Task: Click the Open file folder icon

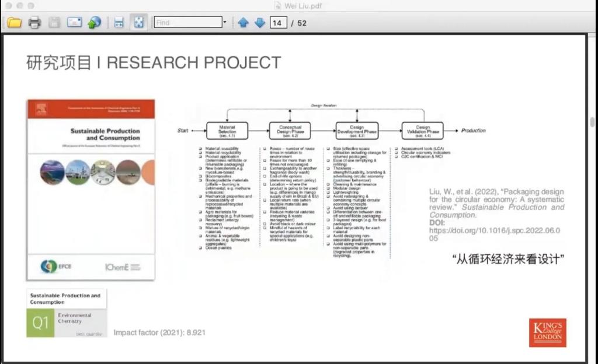Action: pyautogui.click(x=14, y=23)
